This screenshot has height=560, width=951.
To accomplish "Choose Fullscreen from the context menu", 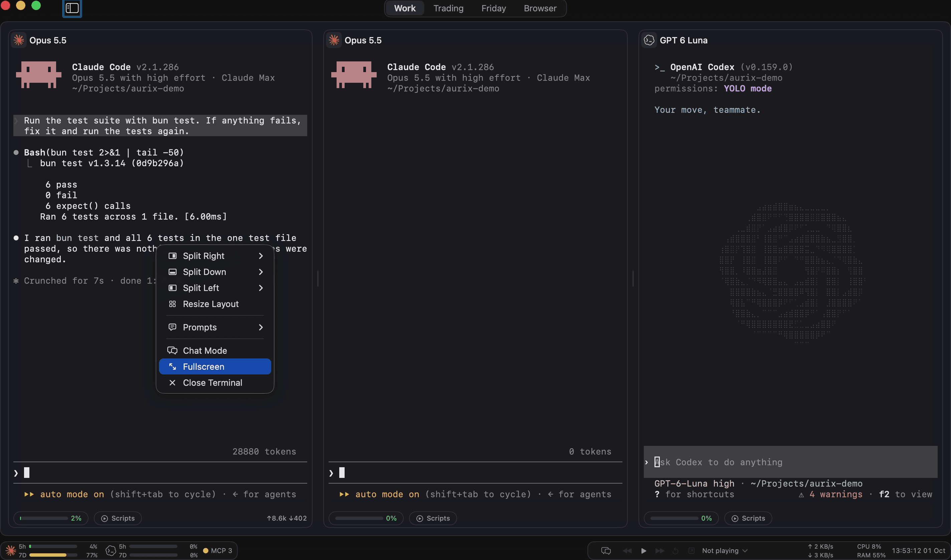I will [215, 366].
